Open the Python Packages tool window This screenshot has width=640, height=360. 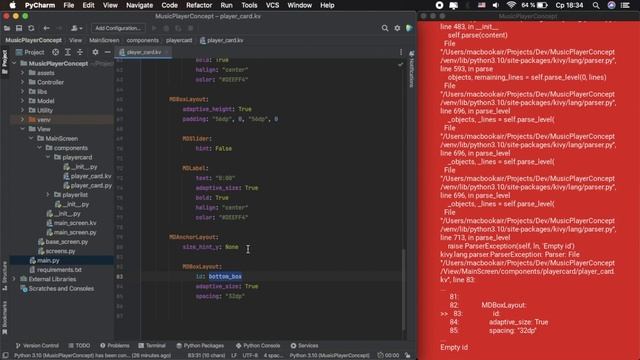[x=200, y=346]
